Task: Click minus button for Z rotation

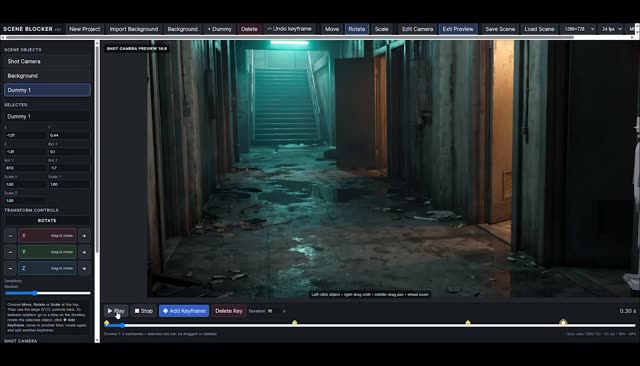Action: [10, 268]
